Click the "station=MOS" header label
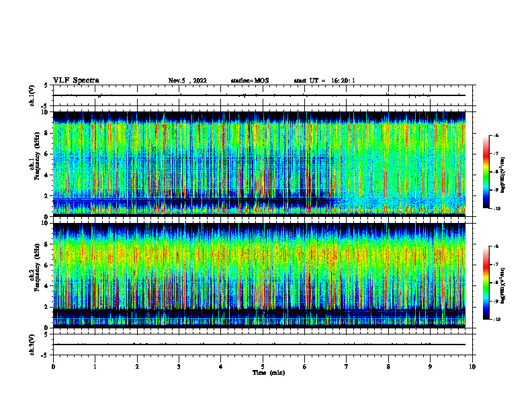This screenshot has height=411, width=532. tap(250, 81)
